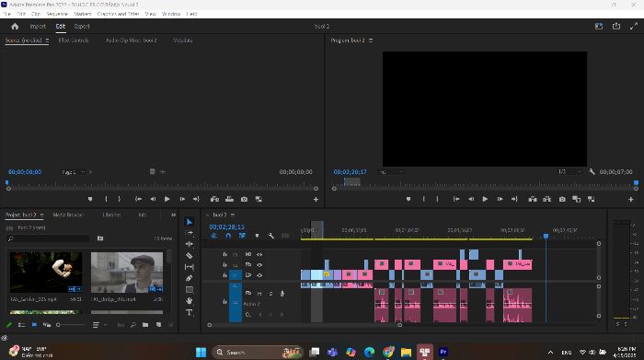Add a marker in the timeline header
This screenshot has height=360, width=644.
pyautogui.click(x=257, y=236)
